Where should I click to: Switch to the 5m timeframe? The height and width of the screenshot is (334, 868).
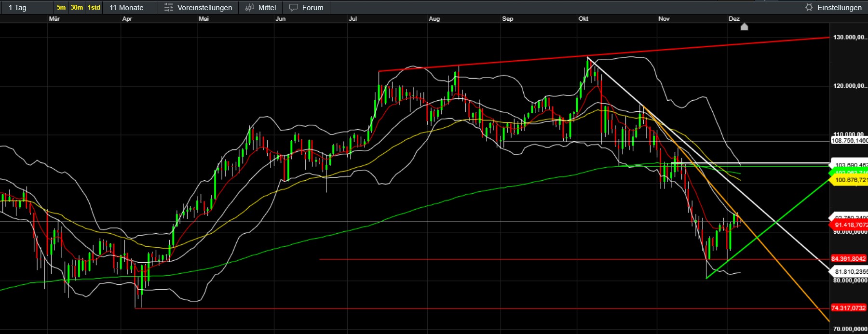coord(61,7)
